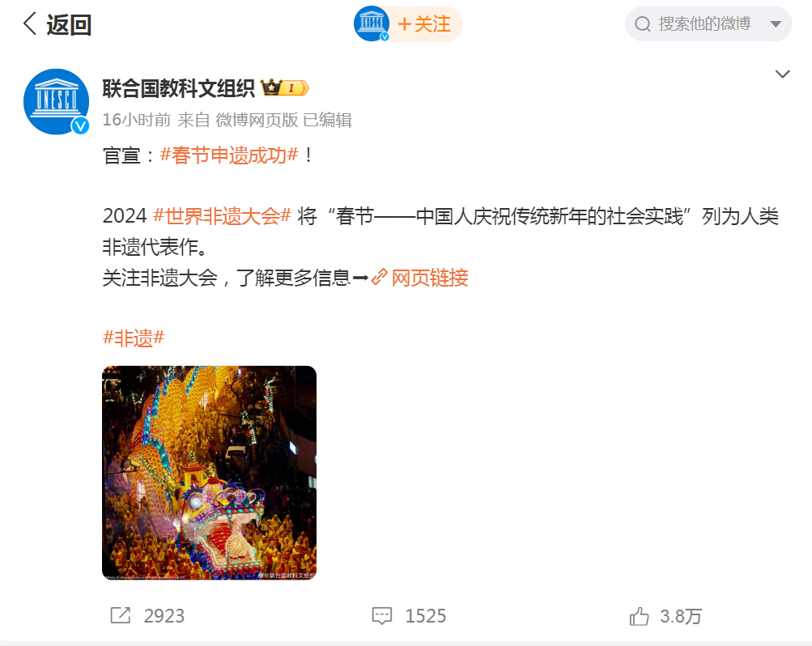Open the #春节申遗成功# hashtag
Image resolution: width=812 pixels, height=646 pixels.
(x=229, y=155)
